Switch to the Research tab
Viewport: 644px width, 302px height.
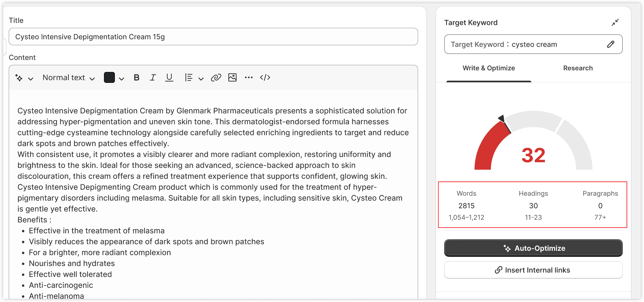point(578,68)
